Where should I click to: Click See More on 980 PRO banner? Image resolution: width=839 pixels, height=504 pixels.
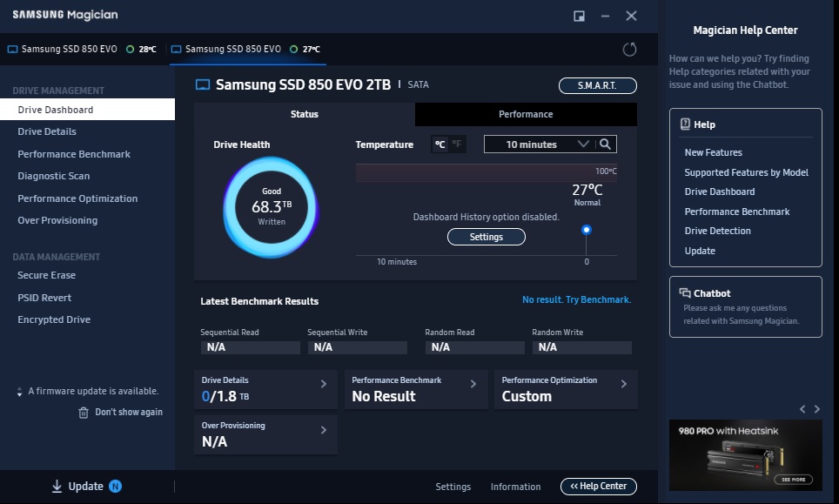pos(793,480)
